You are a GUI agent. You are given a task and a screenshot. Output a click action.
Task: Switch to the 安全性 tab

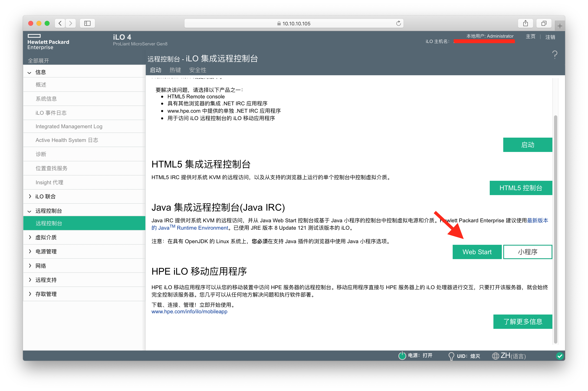(x=197, y=70)
